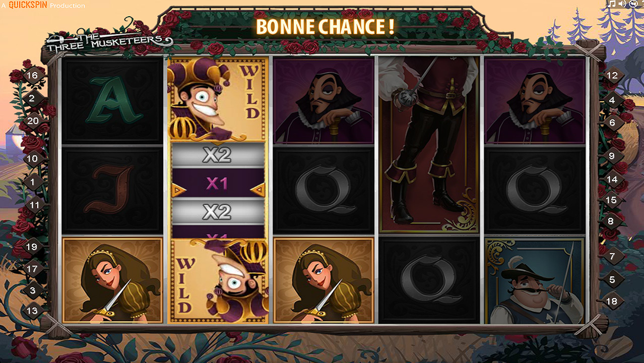Select payline 18 marker

612,301
